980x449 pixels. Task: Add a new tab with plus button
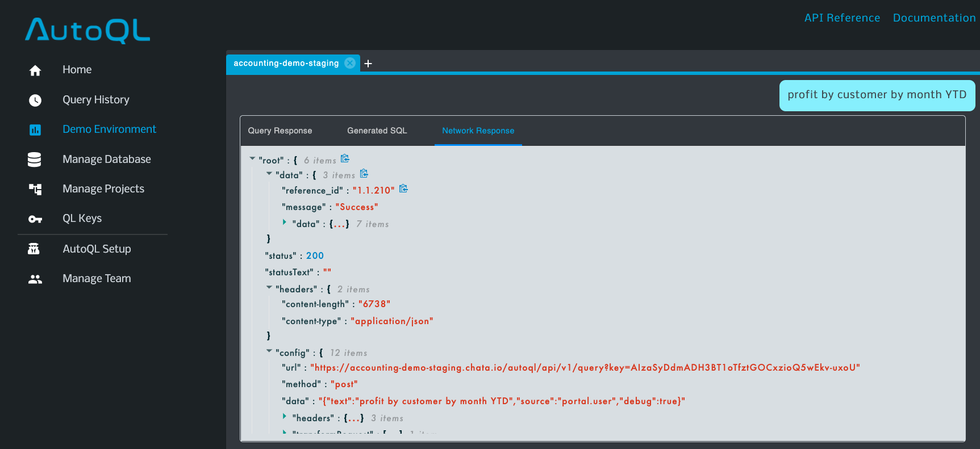[368, 64]
